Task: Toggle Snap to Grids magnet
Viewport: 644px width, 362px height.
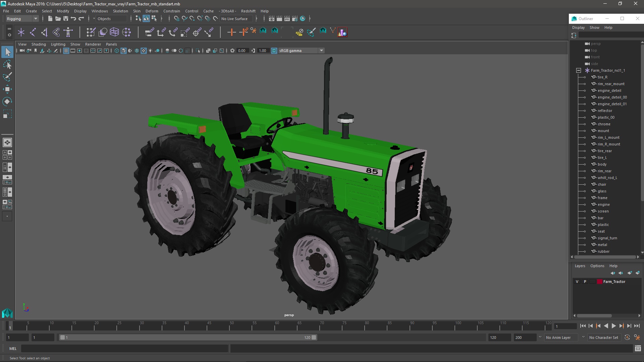Action: pos(177,19)
